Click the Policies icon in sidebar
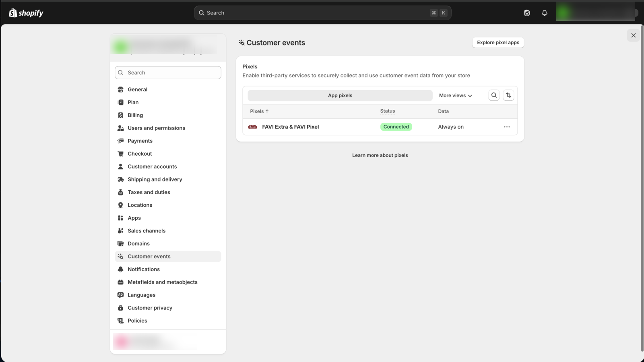The width and height of the screenshot is (644, 362). pyautogui.click(x=120, y=321)
